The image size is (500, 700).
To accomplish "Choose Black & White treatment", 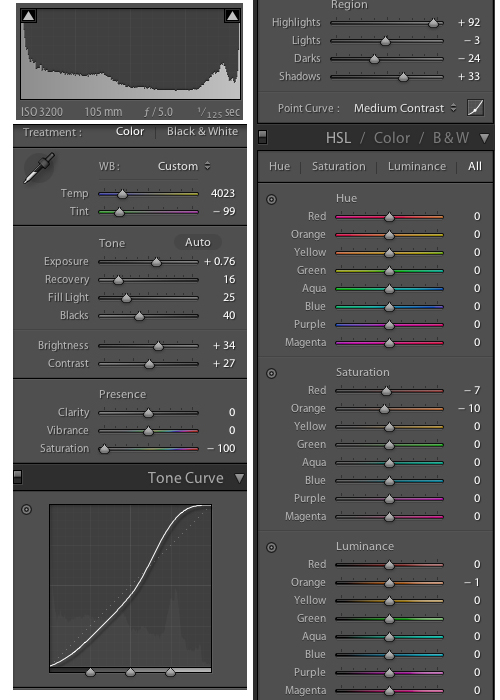I will coord(203,131).
